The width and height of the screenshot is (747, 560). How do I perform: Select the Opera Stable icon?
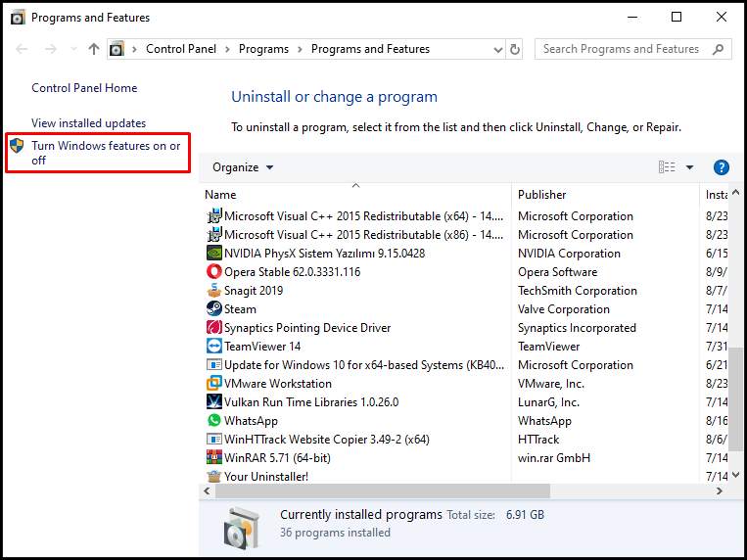[214, 271]
